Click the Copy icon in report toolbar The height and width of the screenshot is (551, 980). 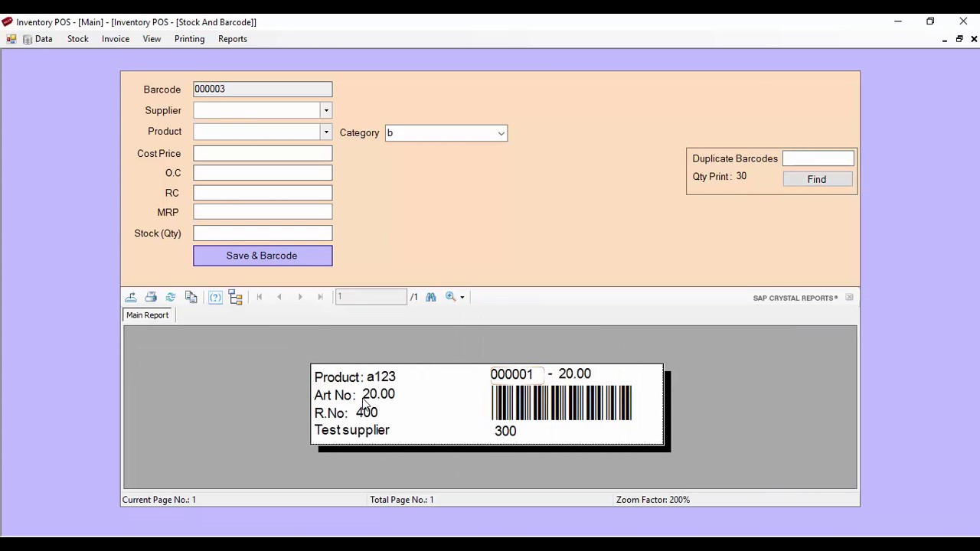pos(191,297)
